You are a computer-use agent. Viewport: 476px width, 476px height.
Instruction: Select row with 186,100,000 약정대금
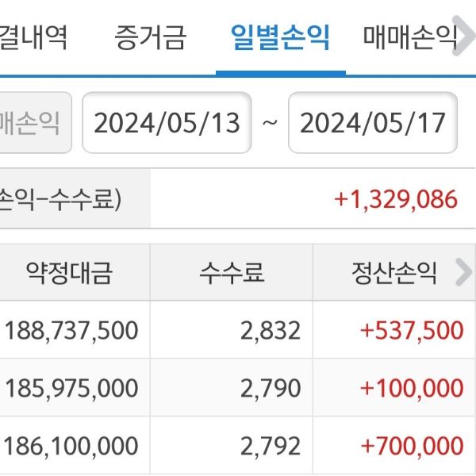71,445
